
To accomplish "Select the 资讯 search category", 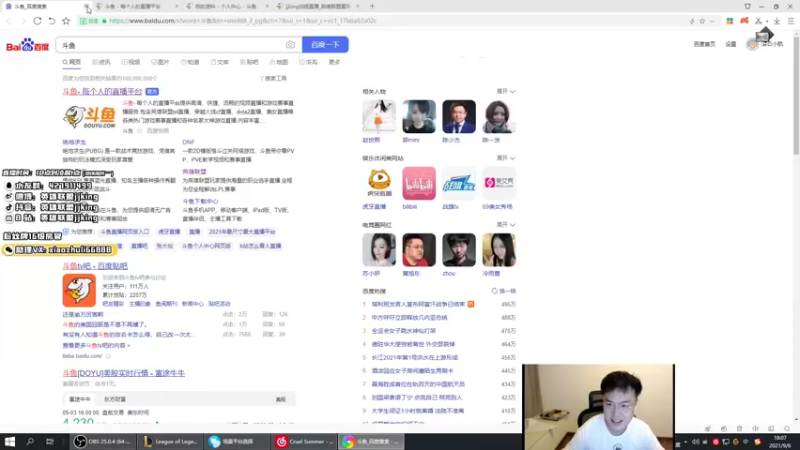I will (x=102, y=62).
